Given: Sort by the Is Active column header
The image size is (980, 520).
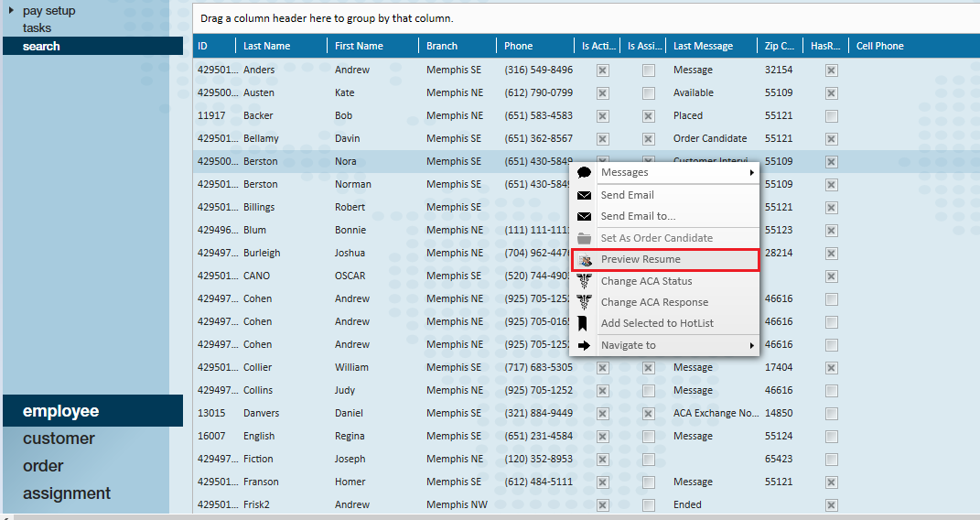Looking at the screenshot, I should 598,46.
